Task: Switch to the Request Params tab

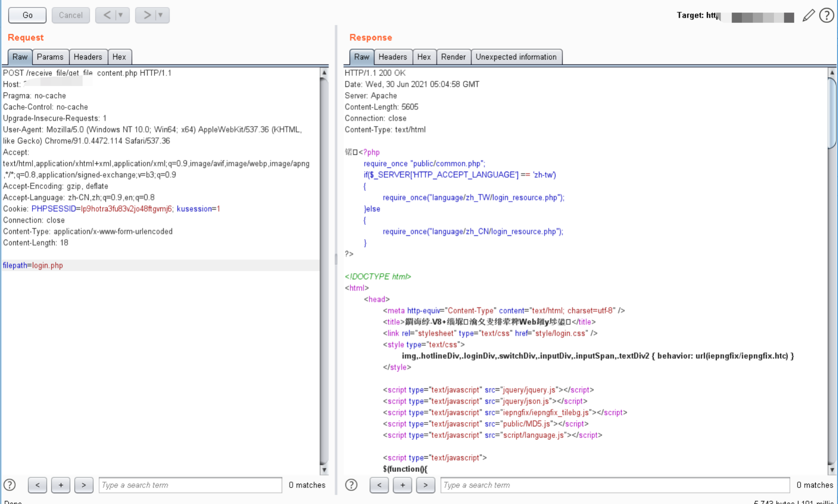Action: (x=50, y=57)
